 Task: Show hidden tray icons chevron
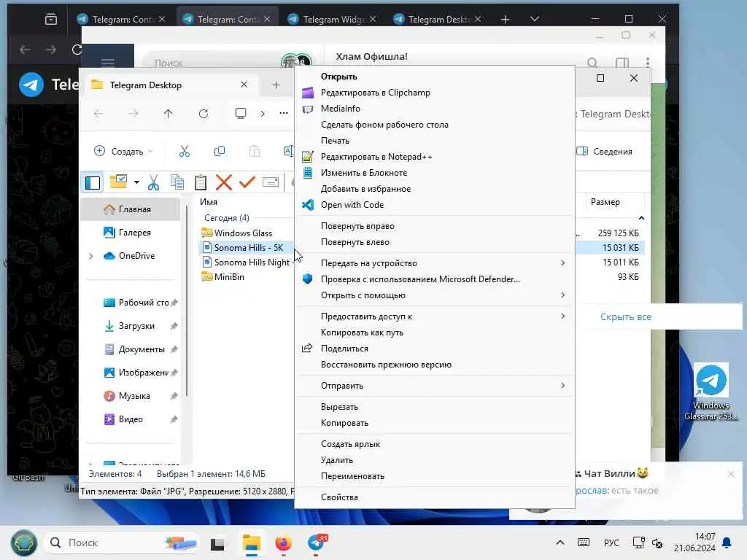(x=560, y=542)
